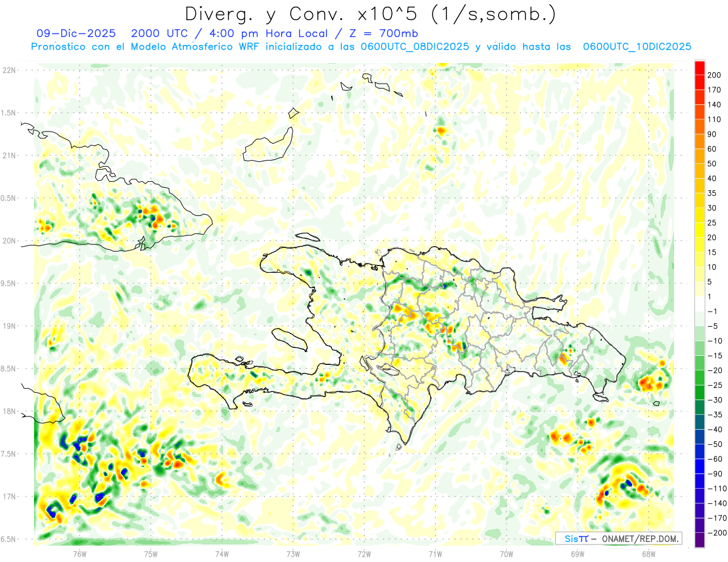Click the '19N' latitude label
Viewport: 728px width, 562px height.
(8, 326)
